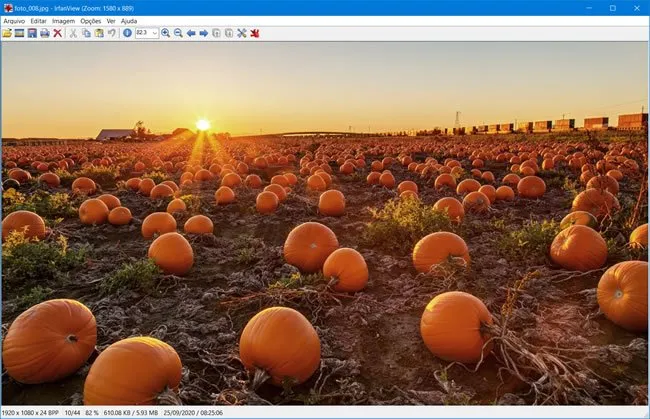
Task: Open the Imagem menu
Action: (63, 21)
